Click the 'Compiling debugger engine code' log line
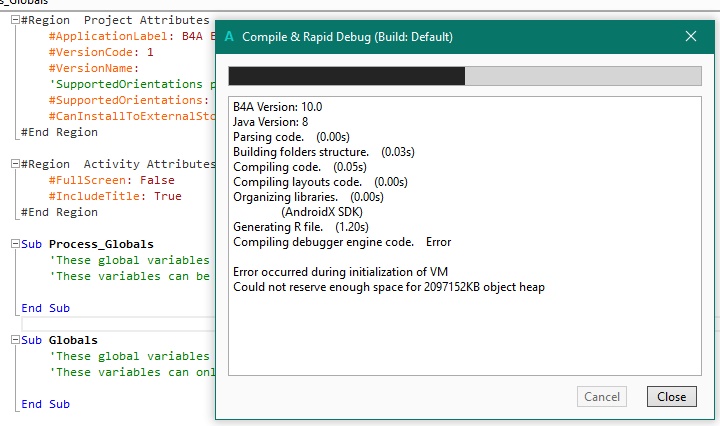The height and width of the screenshot is (426, 720). click(341, 242)
